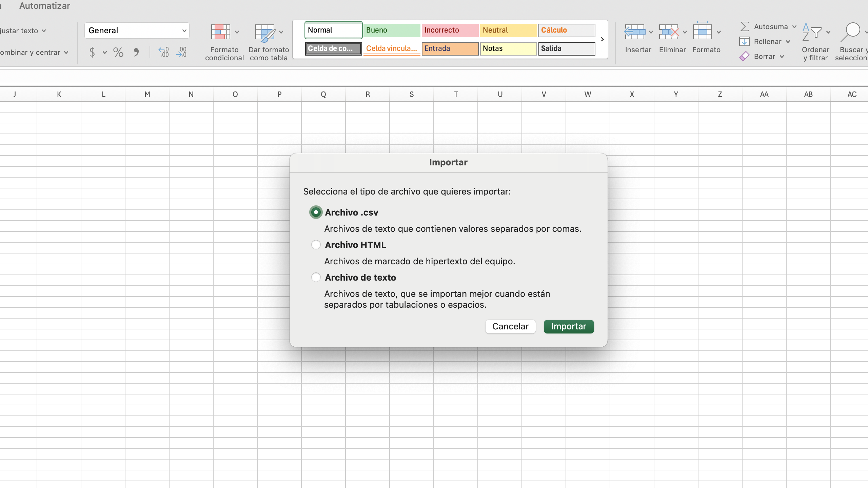868x488 pixels.
Task: Expand the Autosuma dropdown arrow
Action: [794, 27]
